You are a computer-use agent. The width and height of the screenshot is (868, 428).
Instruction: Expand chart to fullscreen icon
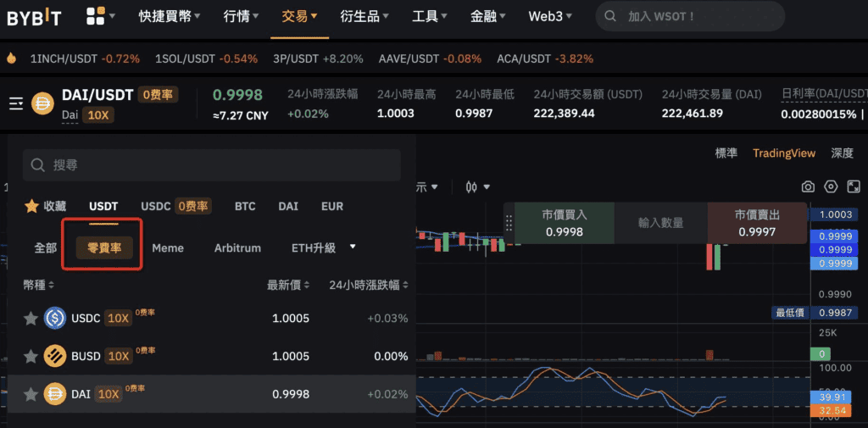[854, 187]
